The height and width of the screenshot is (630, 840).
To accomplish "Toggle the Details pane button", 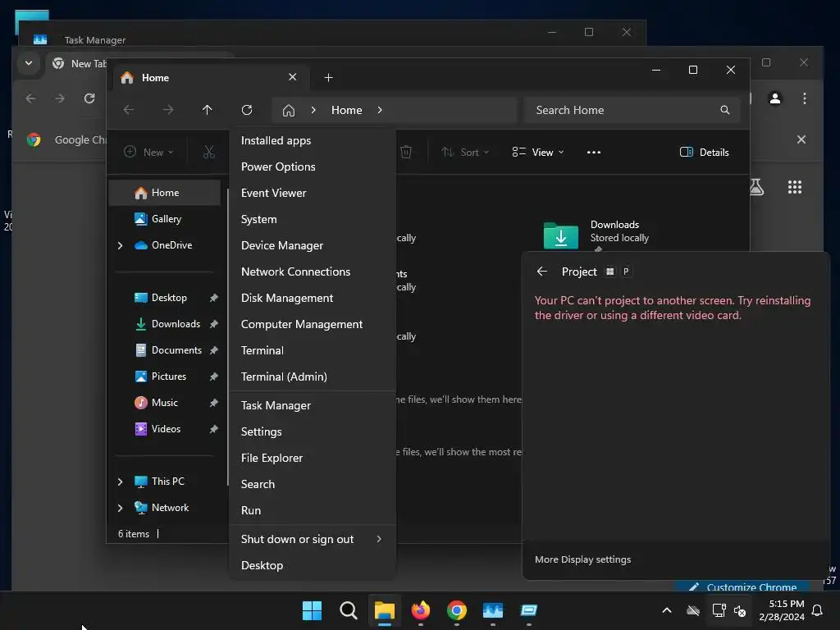I will [x=704, y=152].
